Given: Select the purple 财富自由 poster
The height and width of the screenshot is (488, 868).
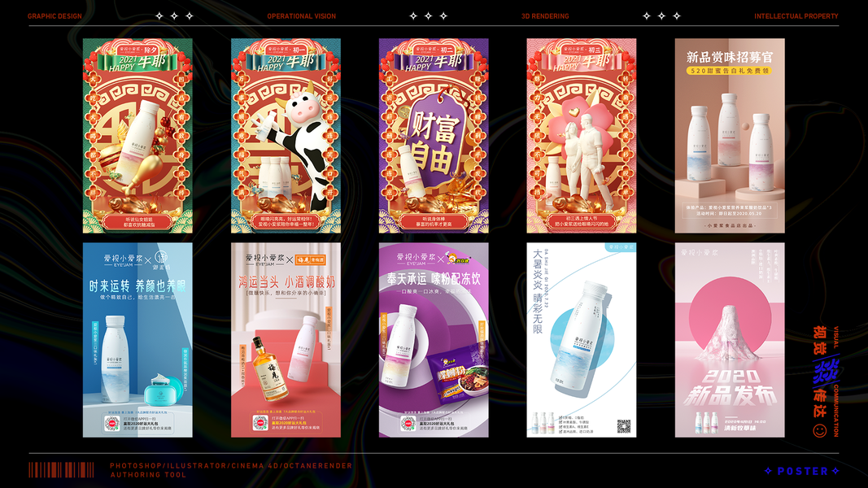Looking at the screenshot, I should [x=434, y=136].
